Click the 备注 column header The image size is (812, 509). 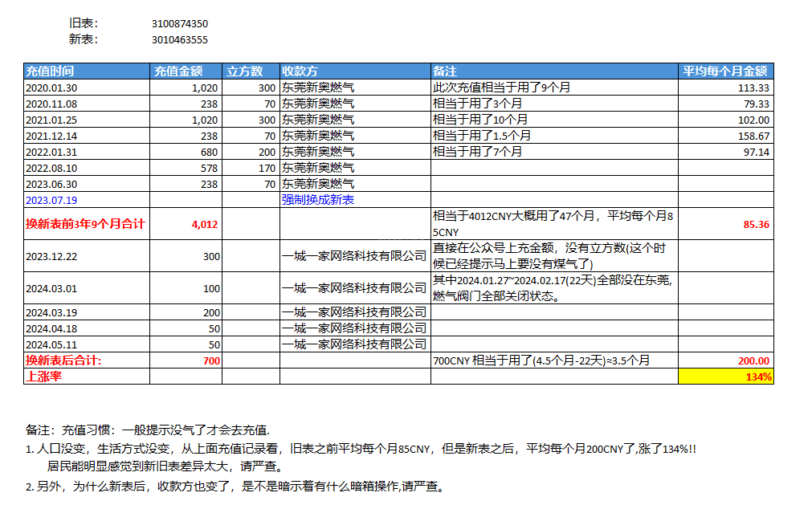555,71
